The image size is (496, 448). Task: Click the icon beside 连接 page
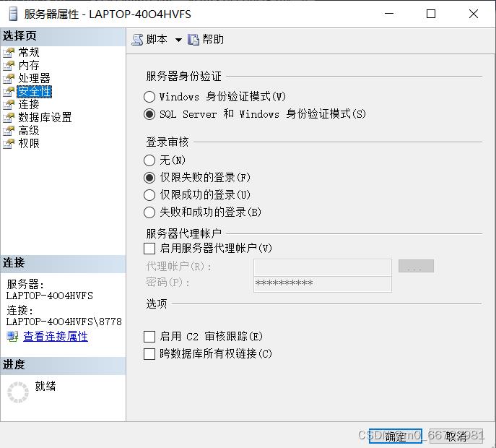pos(9,105)
